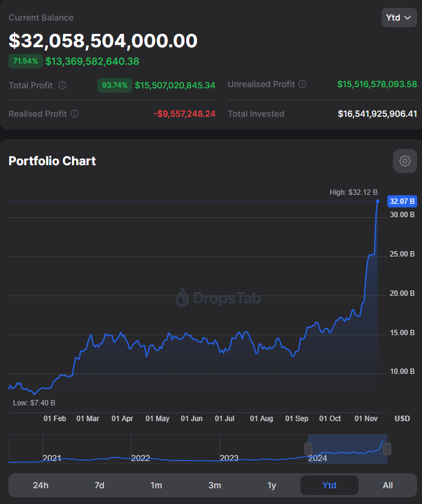The height and width of the screenshot is (504, 422).
Task: Click the 01 Mar axis label
Action: coord(88,419)
